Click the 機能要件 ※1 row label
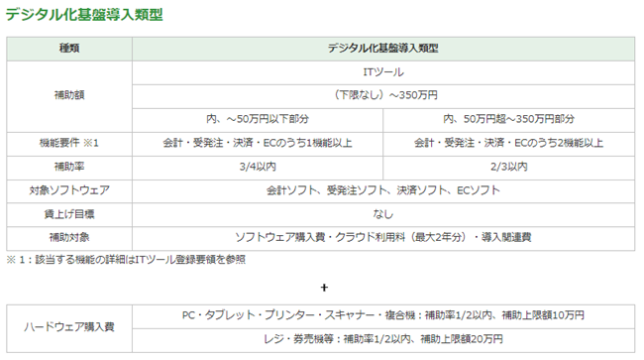Screen dimensions: 644x360 (x=69, y=144)
